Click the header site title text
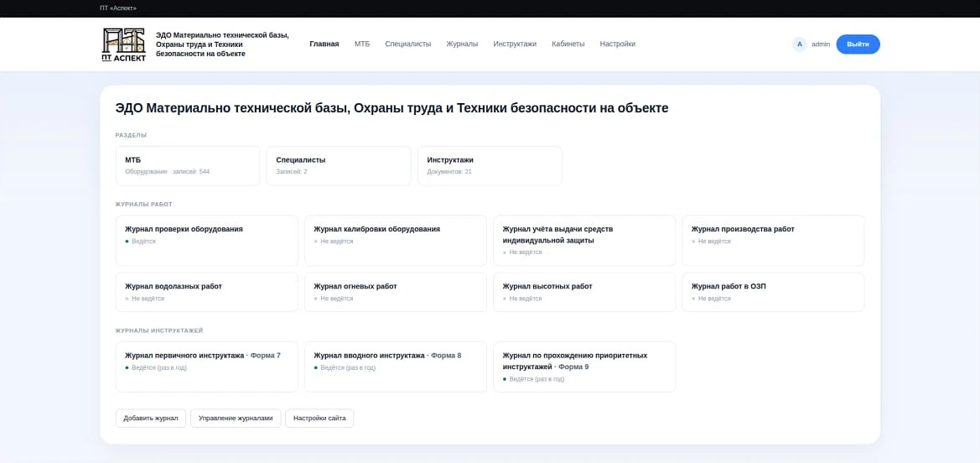Image resolution: width=980 pixels, height=463 pixels. (222, 44)
